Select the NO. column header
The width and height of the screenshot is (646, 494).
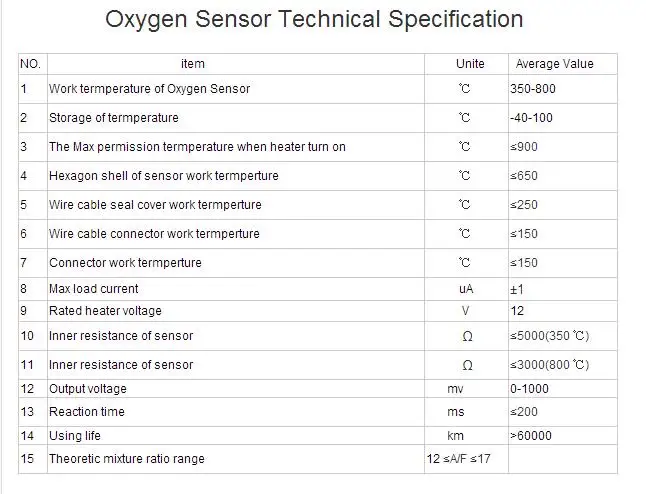tap(30, 64)
